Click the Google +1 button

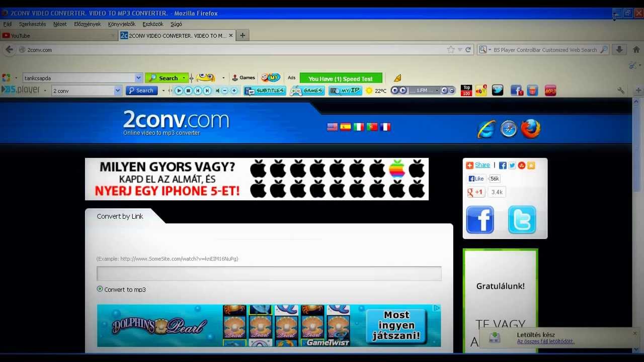click(476, 192)
